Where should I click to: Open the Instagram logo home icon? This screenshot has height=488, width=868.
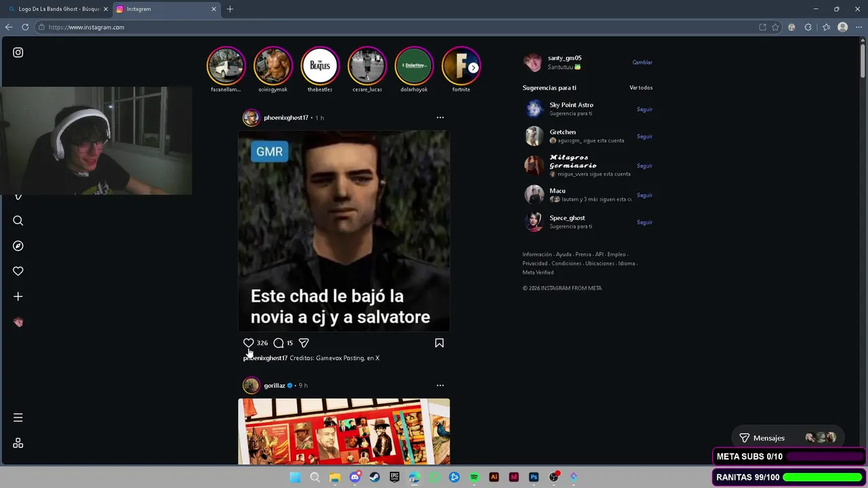(18, 52)
